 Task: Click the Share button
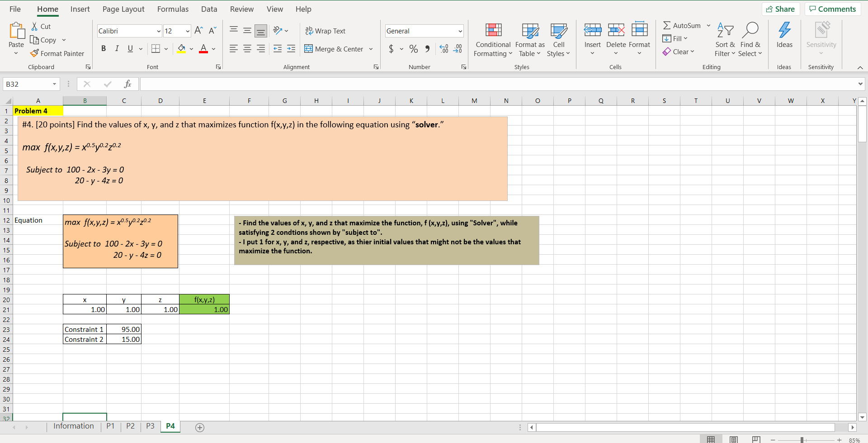(x=781, y=9)
